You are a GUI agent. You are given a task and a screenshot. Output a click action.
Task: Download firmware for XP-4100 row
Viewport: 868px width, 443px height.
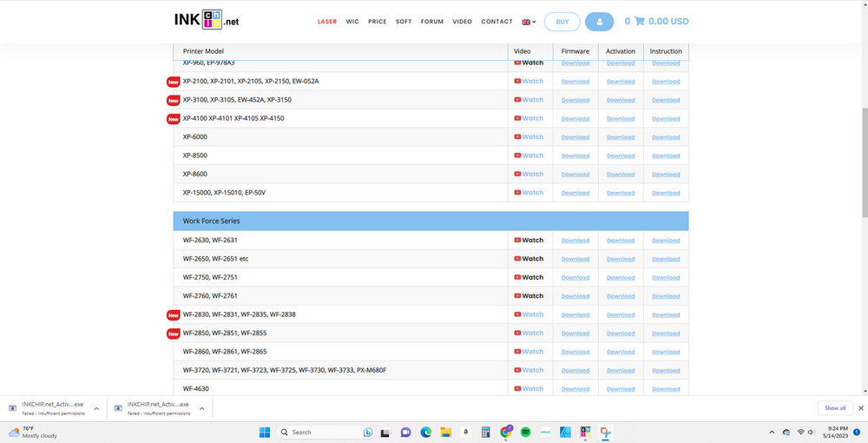point(575,118)
